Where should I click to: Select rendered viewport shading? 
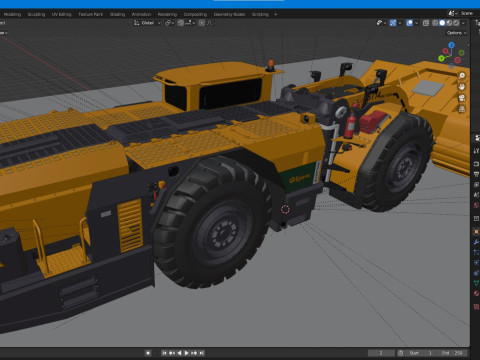456,23
